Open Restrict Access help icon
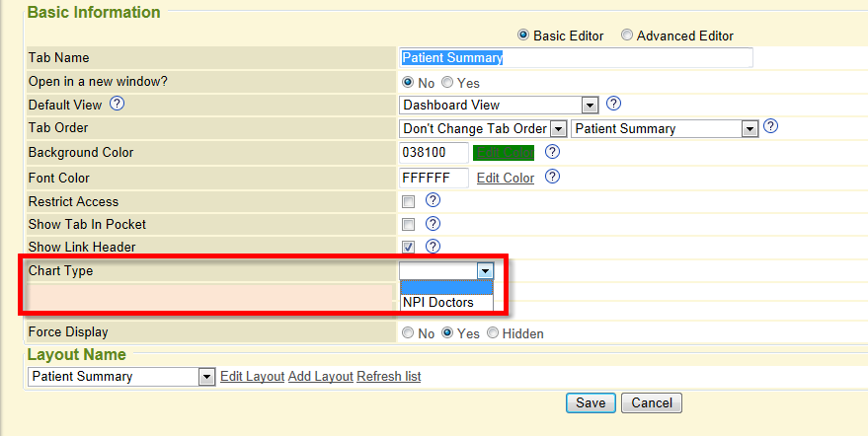The width and height of the screenshot is (868, 436). 433,200
